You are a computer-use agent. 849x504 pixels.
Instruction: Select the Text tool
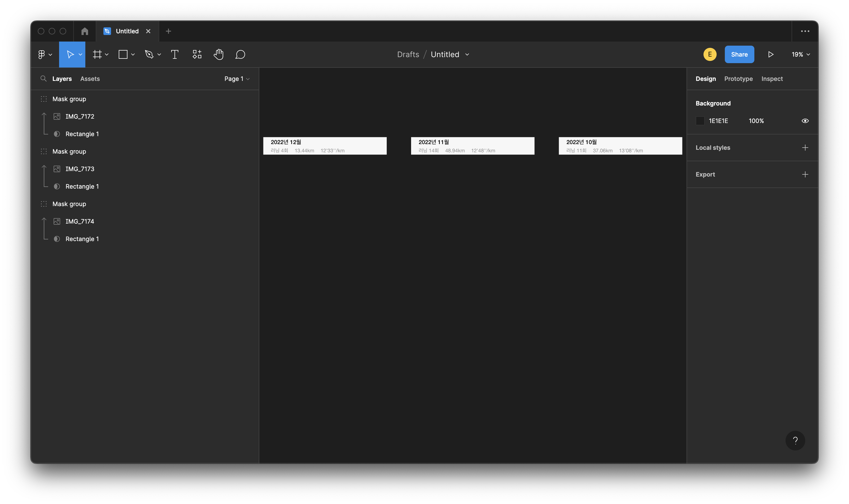point(175,54)
